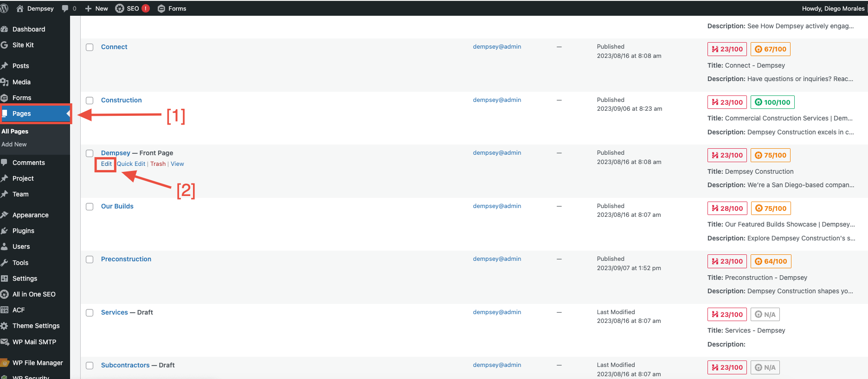Click the Site Kit Google icon
The image size is (868, 379).
point(5,45)
